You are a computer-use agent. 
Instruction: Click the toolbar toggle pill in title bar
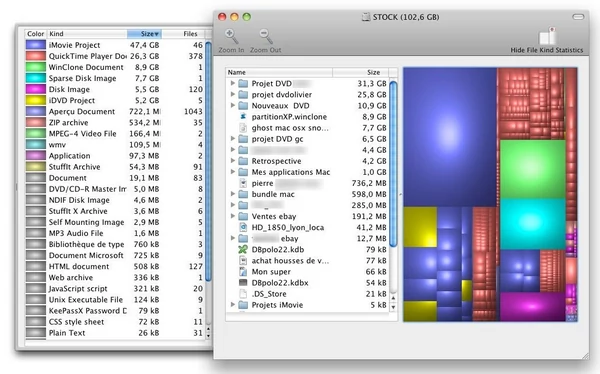coord(578,17)
